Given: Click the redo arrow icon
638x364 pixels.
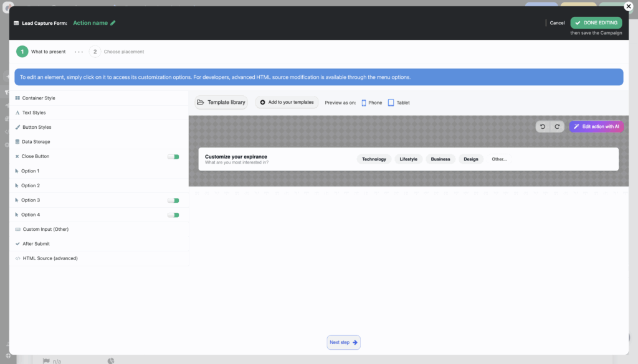Looking at the screenshot, I should [x=557, y=126].
